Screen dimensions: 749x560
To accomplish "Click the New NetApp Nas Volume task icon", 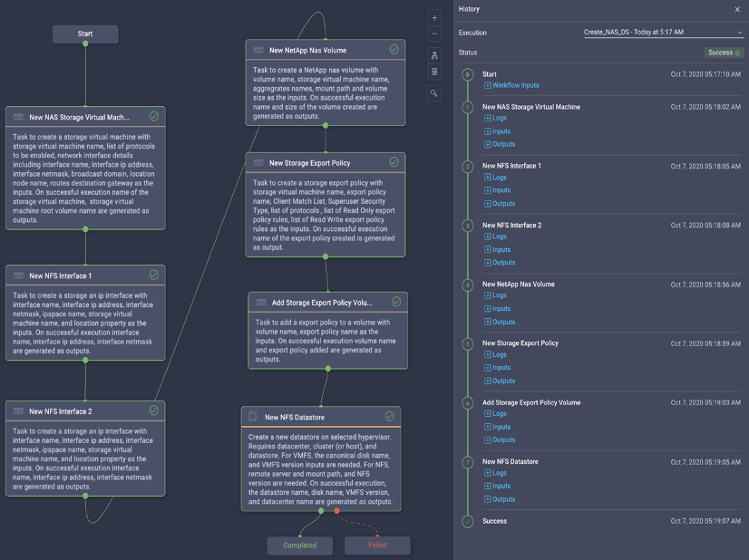I will [x=258, y=50].
